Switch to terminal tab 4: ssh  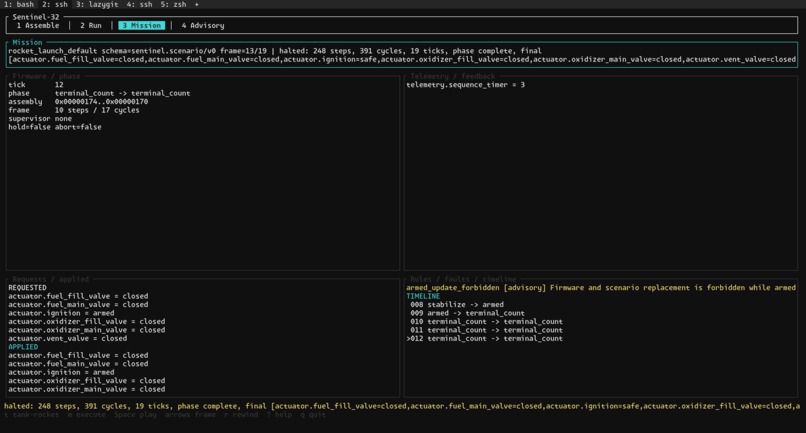tap(139, 4)
